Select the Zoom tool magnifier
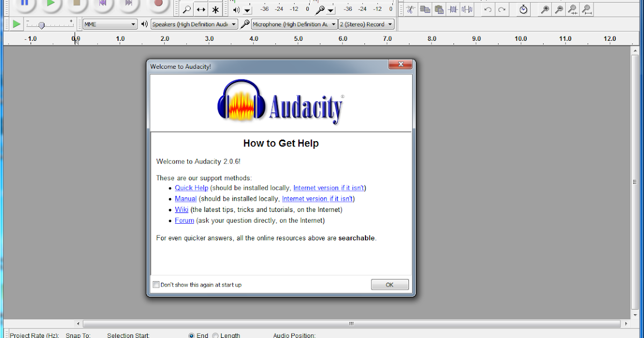The image size is (644, 338). (186, 9)
